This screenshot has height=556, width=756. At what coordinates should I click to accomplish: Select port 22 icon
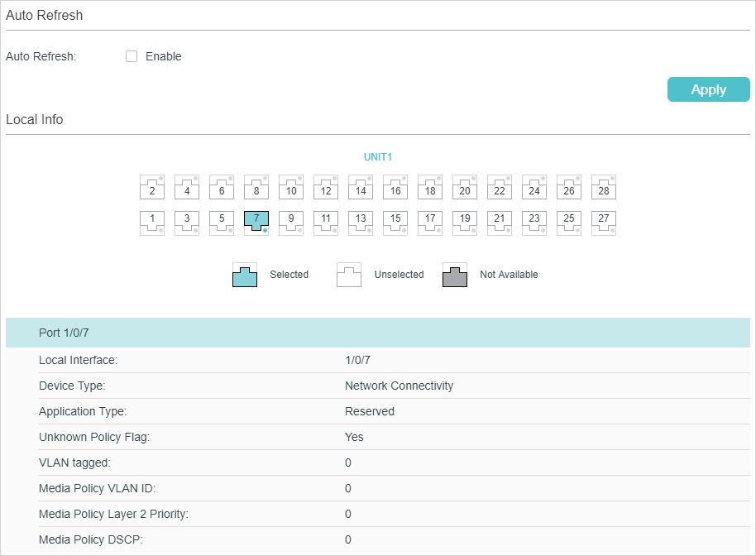coord(500,188)
